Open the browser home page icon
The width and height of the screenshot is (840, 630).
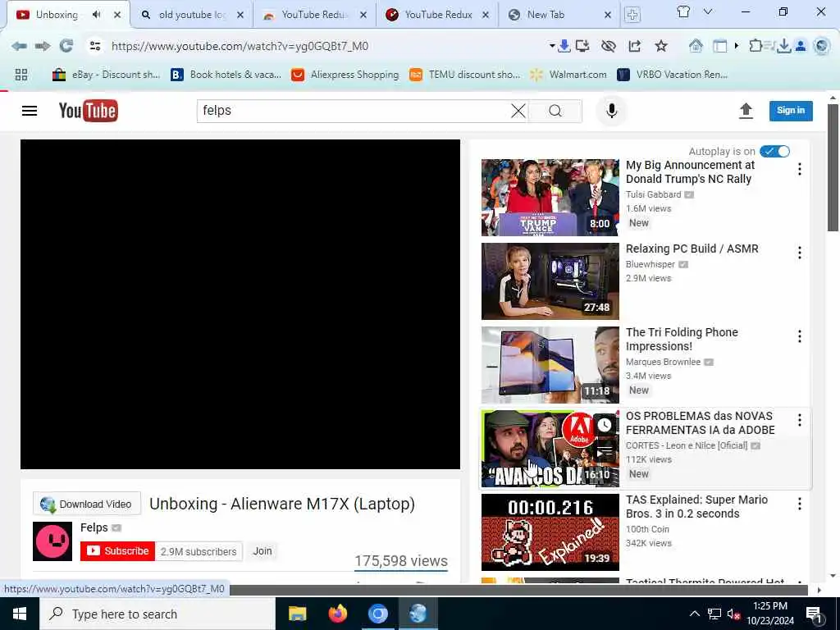(696, 46)
